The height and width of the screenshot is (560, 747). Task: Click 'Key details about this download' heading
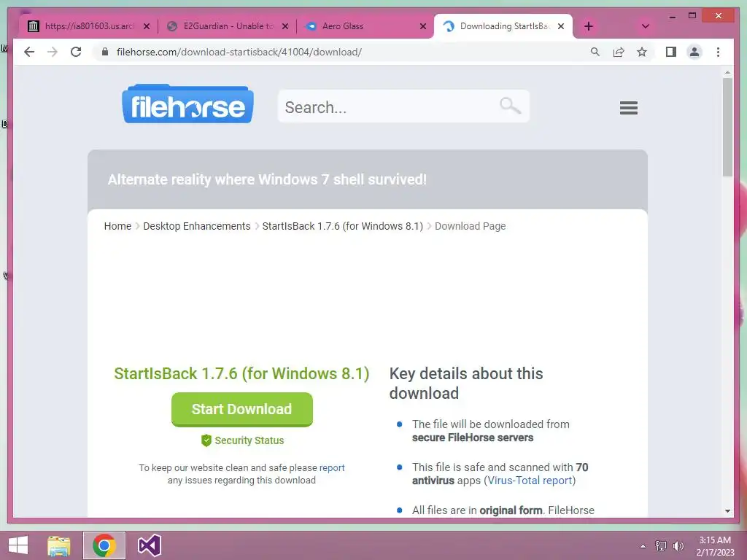coord(466,384)
